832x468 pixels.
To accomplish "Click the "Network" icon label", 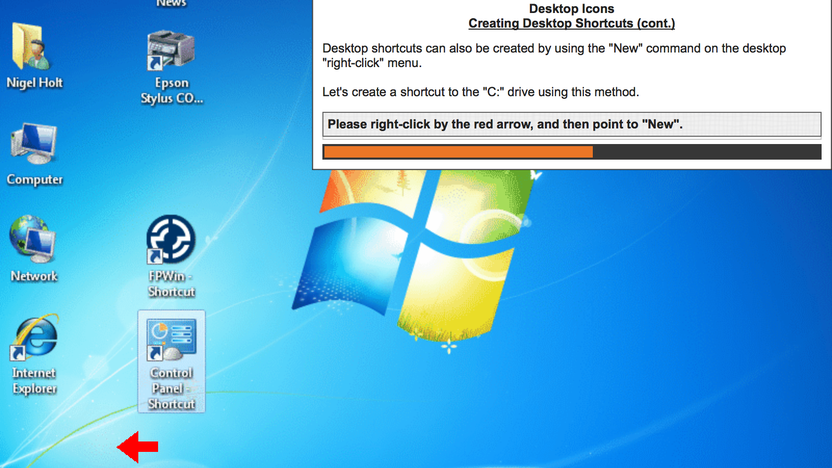I will 34,276.
